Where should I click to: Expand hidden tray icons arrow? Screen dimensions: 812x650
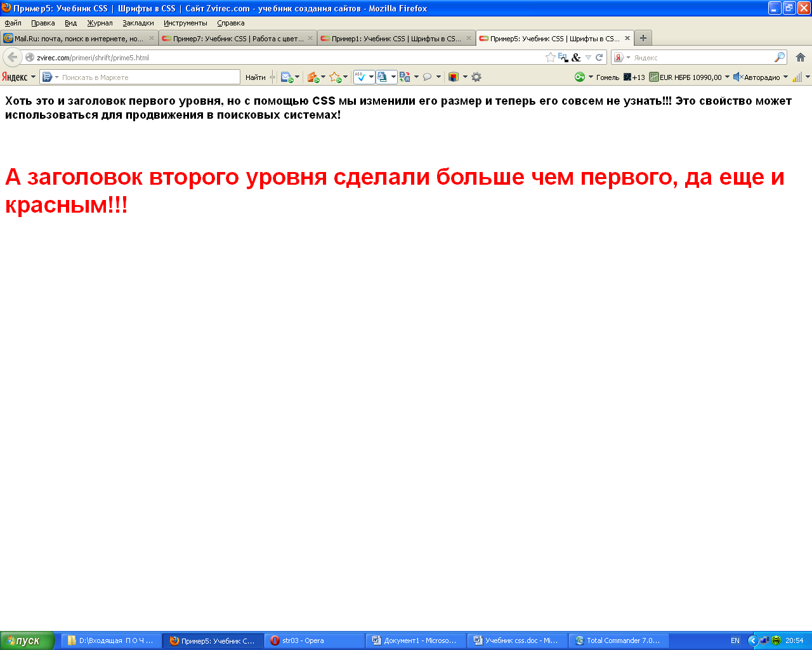(752, 640)
